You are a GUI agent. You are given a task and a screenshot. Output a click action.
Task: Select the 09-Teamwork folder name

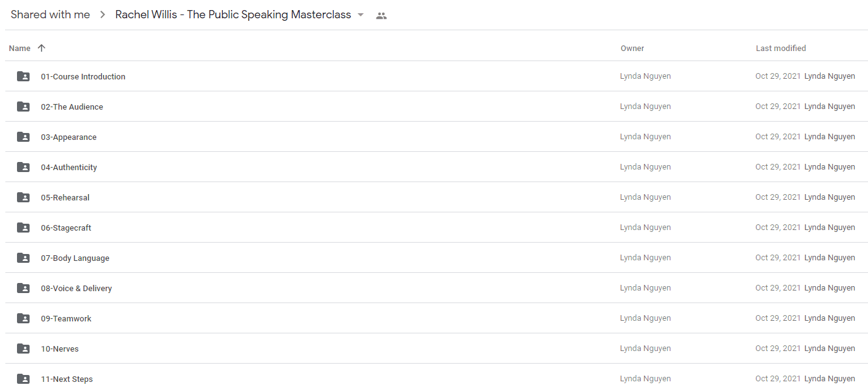click(x=66, y=319)
